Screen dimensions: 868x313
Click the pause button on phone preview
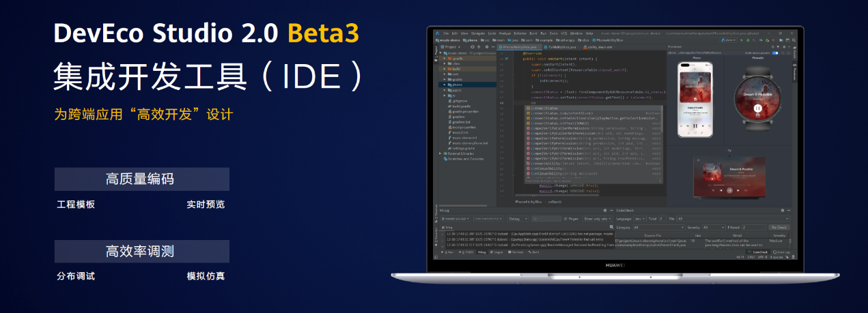pos(695,125)
